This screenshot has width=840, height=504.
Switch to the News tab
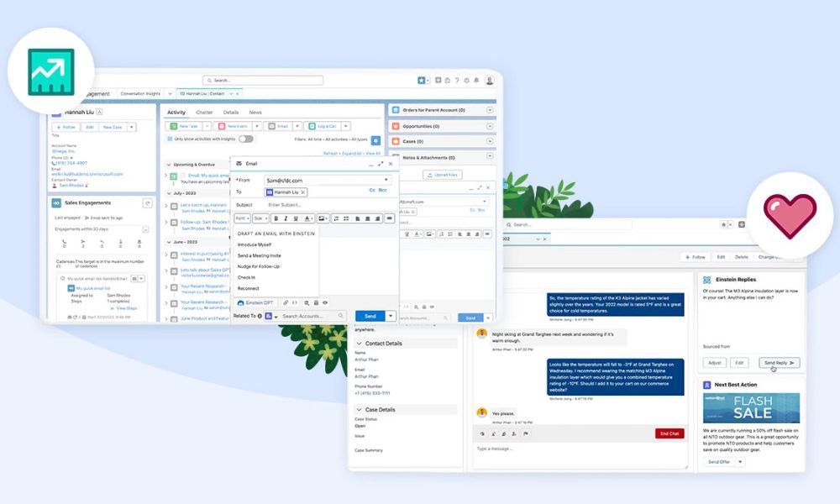coord(255,113)
